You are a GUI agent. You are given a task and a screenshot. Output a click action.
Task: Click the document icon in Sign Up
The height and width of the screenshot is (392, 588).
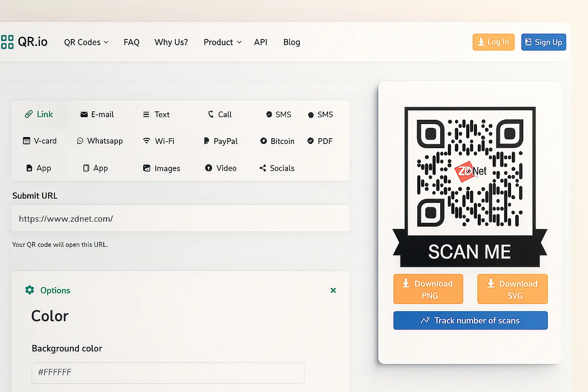[x=528, y=42]
